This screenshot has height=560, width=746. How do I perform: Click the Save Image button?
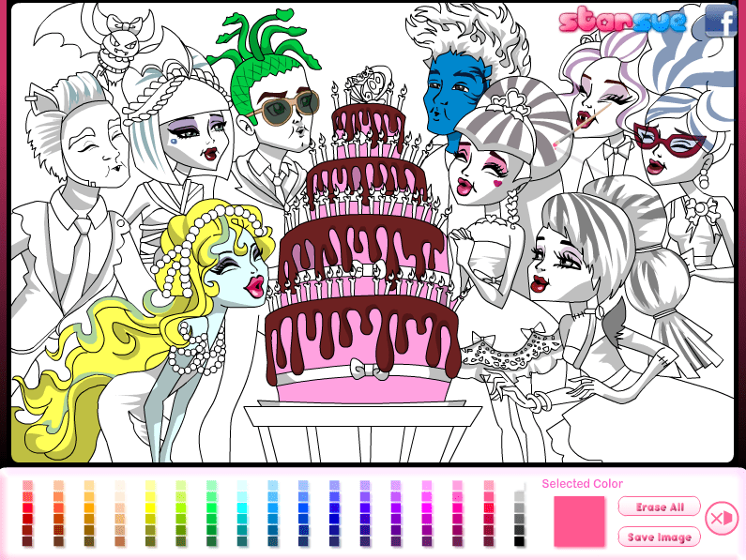pyautogui.click(x=659, y=537)
